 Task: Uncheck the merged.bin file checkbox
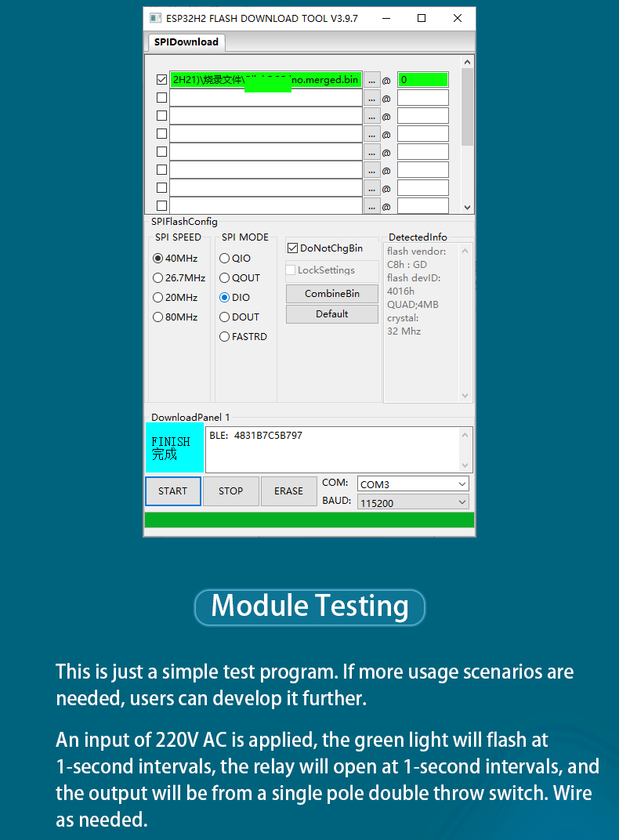pos(162,80)
